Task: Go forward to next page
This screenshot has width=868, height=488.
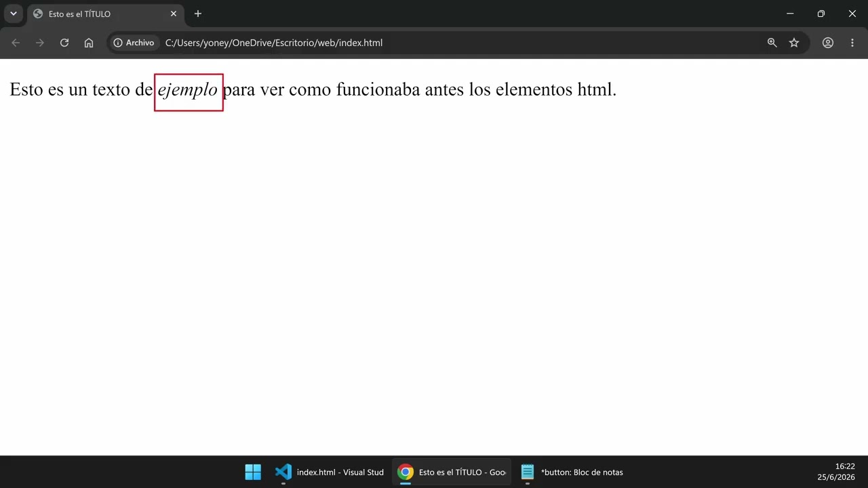Action: [40, 43]
